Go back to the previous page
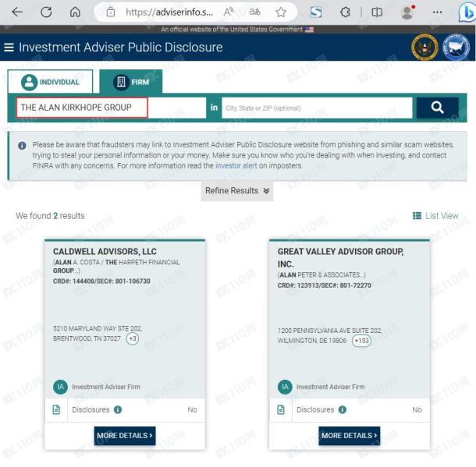 [17, 12]
